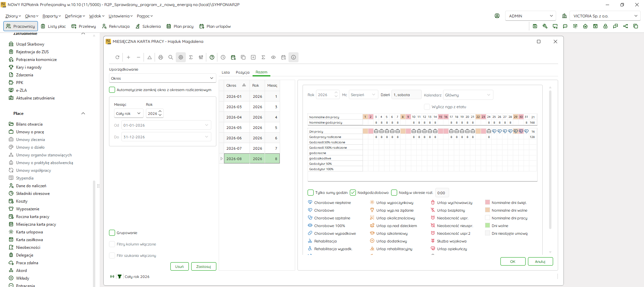
Task: Select the 2026-05 period row
Action: coord(252,128)
